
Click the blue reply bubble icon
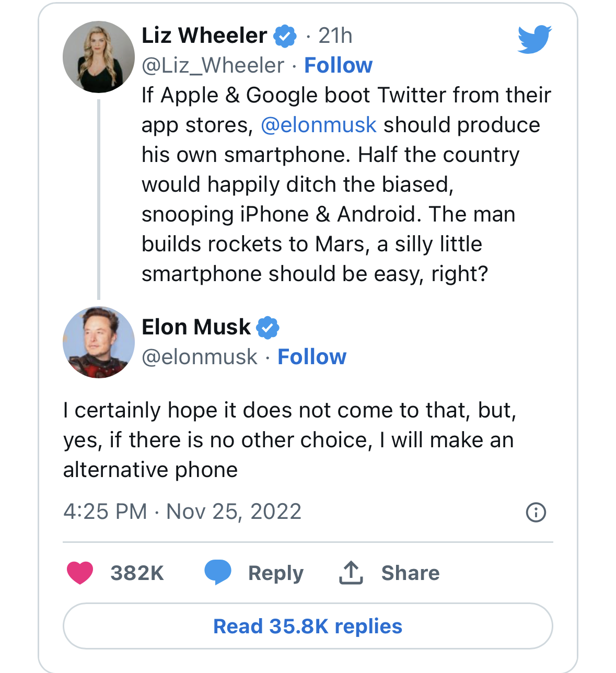click(217, 572)
